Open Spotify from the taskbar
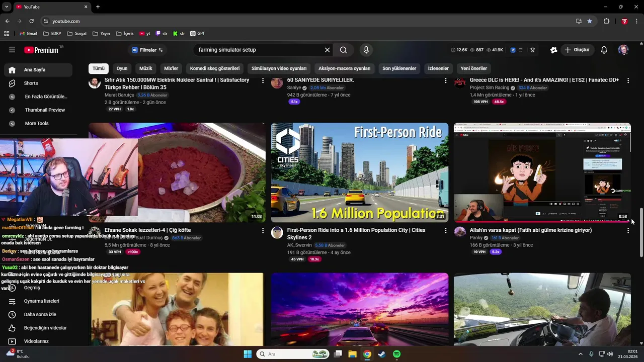Viewport: 644px width, 362px height. point(396,354)
